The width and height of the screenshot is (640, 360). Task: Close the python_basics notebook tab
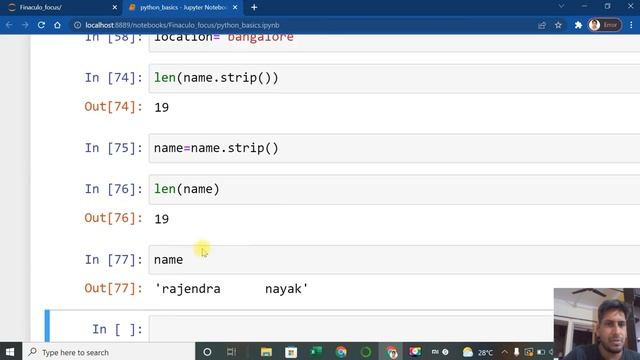(235, 7)
